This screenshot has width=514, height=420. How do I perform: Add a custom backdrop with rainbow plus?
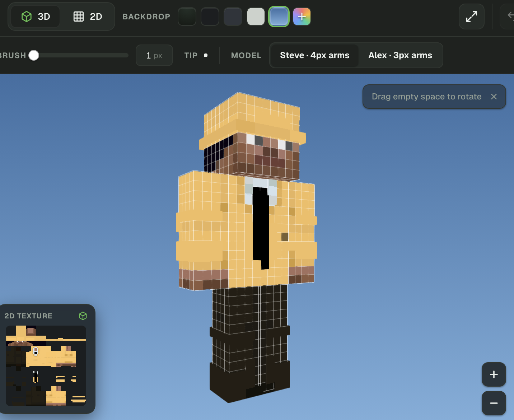(x=302, y=17)
